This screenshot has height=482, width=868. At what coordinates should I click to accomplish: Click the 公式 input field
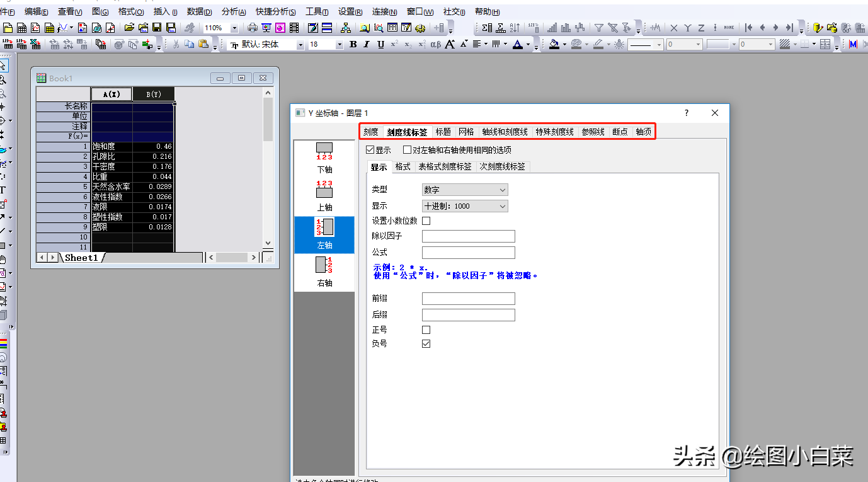[469, 253]
